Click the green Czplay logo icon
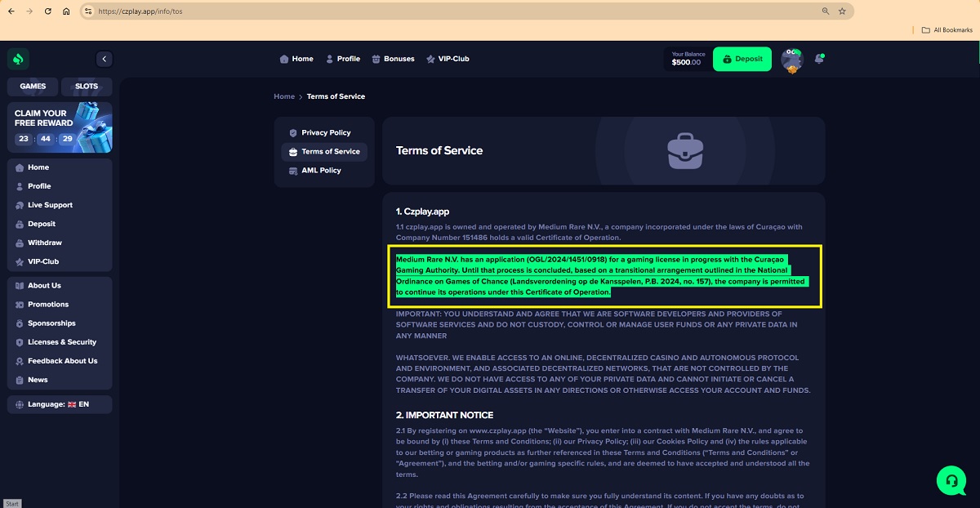980x508 pixels. (x=18, y=59)
